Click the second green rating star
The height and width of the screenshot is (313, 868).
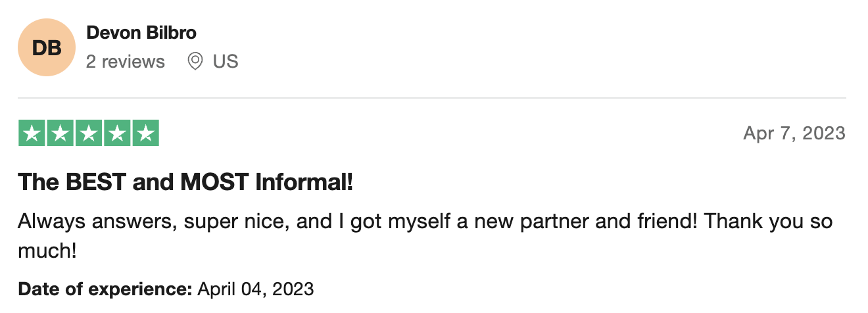pos(60,133)
